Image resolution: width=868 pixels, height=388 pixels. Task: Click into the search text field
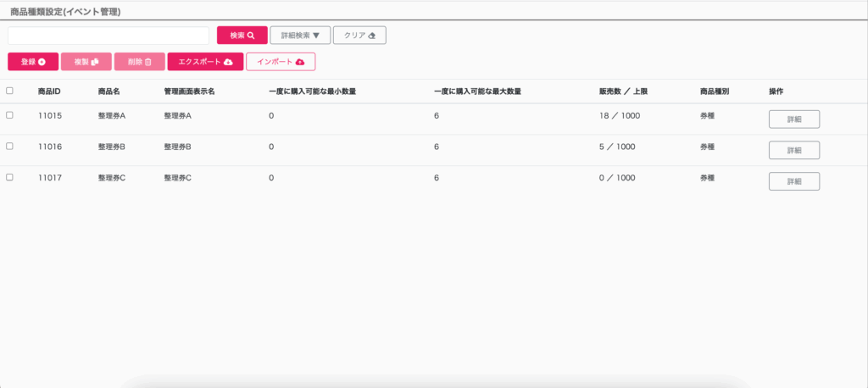pyautogui.click(x=108, y=36)
